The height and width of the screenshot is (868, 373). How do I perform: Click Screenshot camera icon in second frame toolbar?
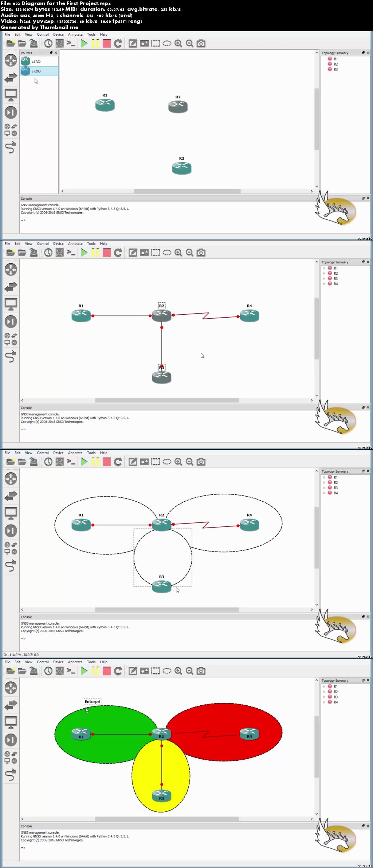[201, 253]
